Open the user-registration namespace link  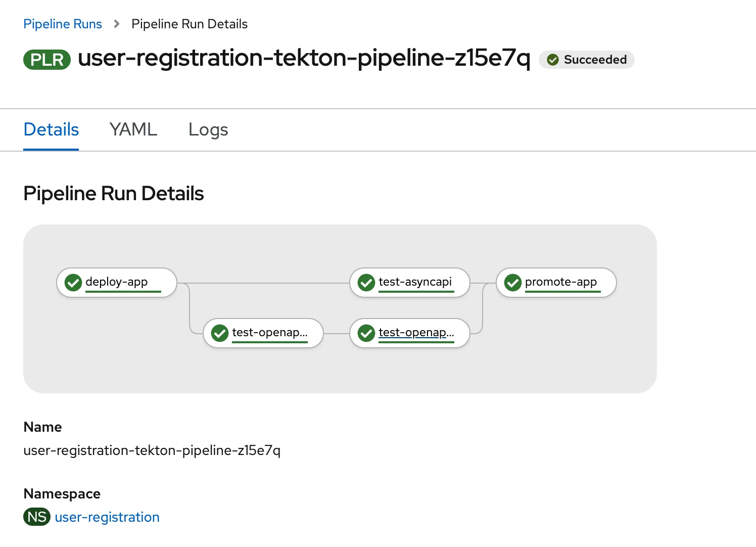coord(107,517)
